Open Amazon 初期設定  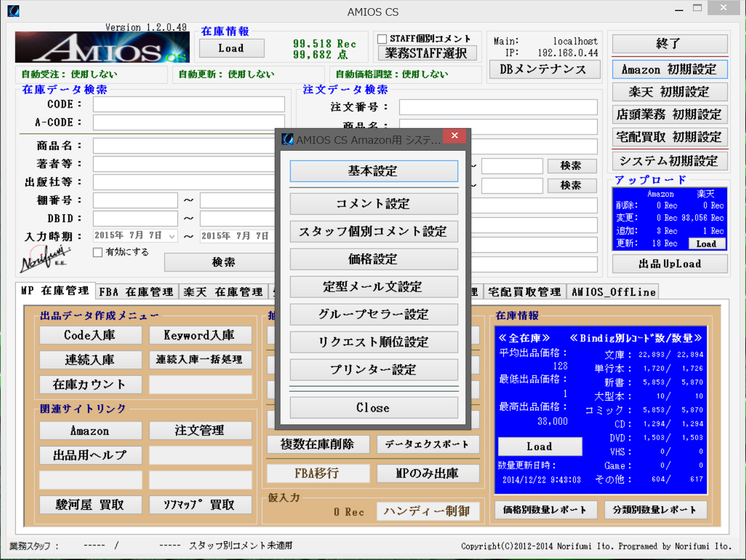[670, 69]
